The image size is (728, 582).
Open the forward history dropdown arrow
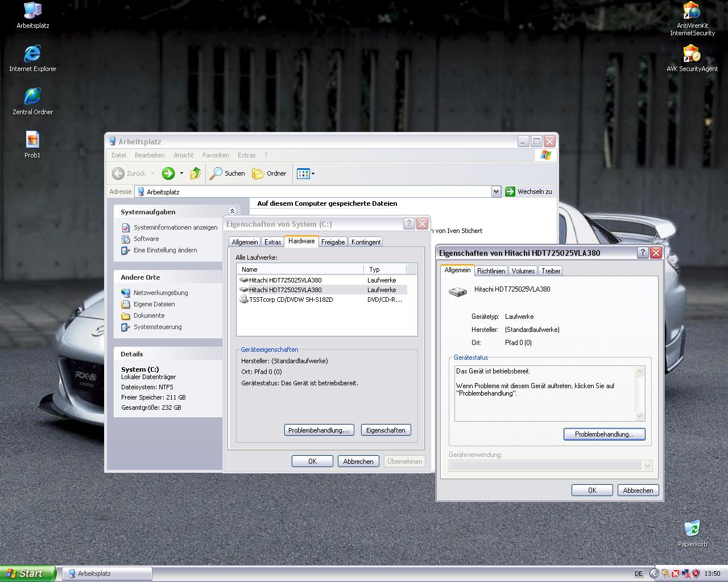(181, 173)
